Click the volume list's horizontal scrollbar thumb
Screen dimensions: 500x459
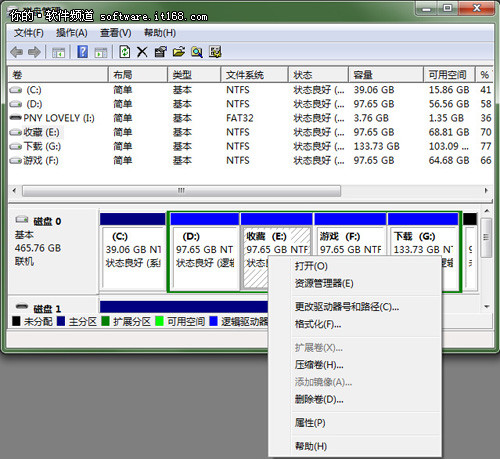coord(181,191)
